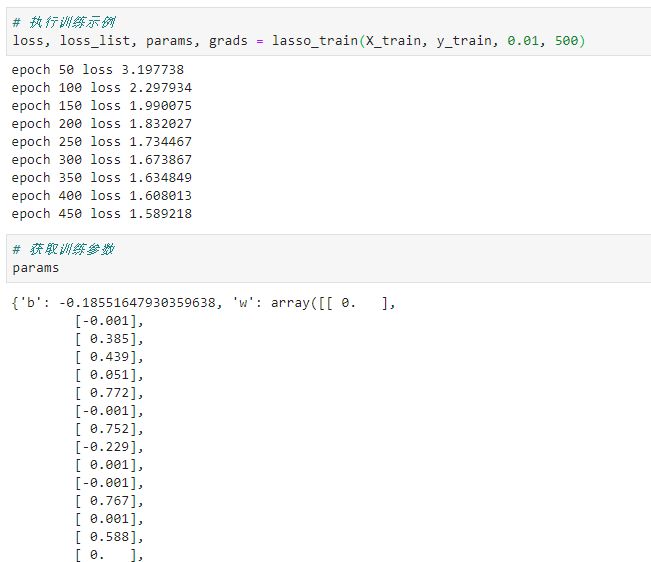Click the lasso_train code cell line
The width and height of the screenshot is (651, 562).
click(x=299, y=41)
